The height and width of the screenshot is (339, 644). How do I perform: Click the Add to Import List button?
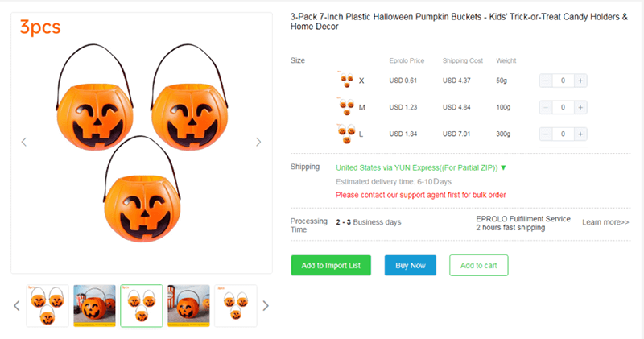point(331,265)
